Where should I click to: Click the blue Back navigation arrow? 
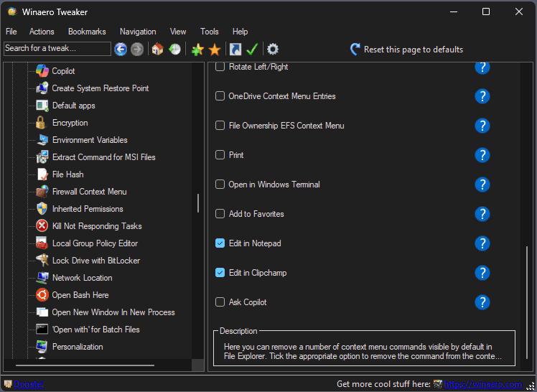point(121,50)
